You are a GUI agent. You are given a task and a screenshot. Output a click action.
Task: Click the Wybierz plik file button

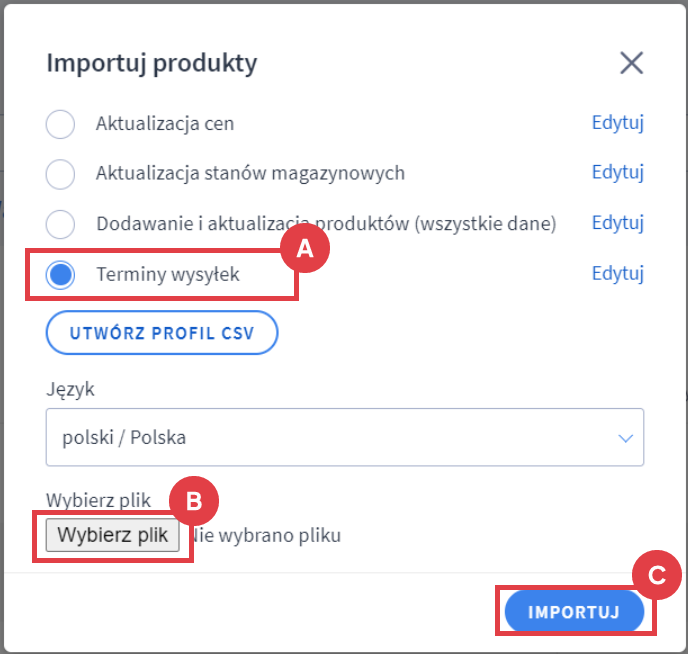click(112, 535)
